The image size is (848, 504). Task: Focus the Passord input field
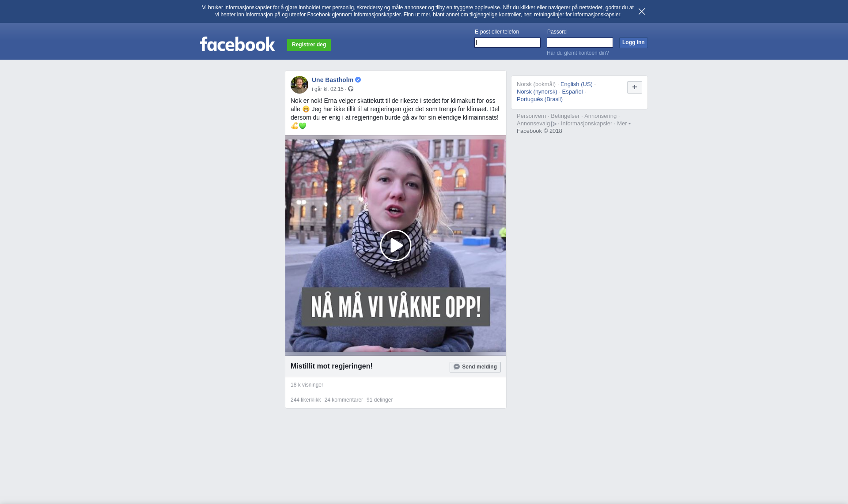click(x=579, y=42)
